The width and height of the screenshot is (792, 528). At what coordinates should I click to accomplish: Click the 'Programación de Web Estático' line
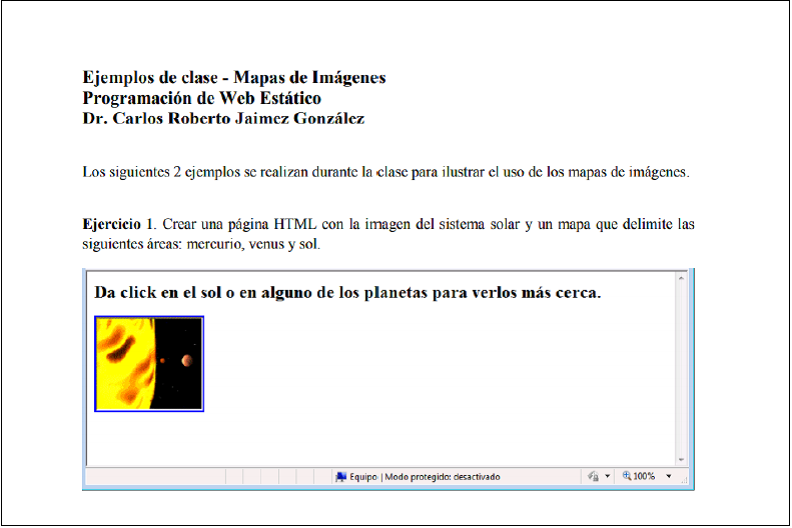pyautogui.click(x=202, y=98)
